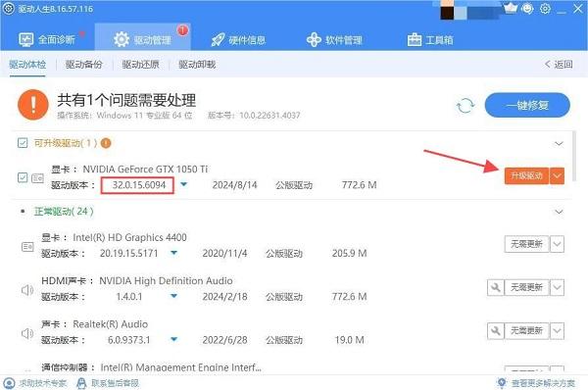Open dropdown beside NVIDIA Audio 无需更新

coord(557,288)
